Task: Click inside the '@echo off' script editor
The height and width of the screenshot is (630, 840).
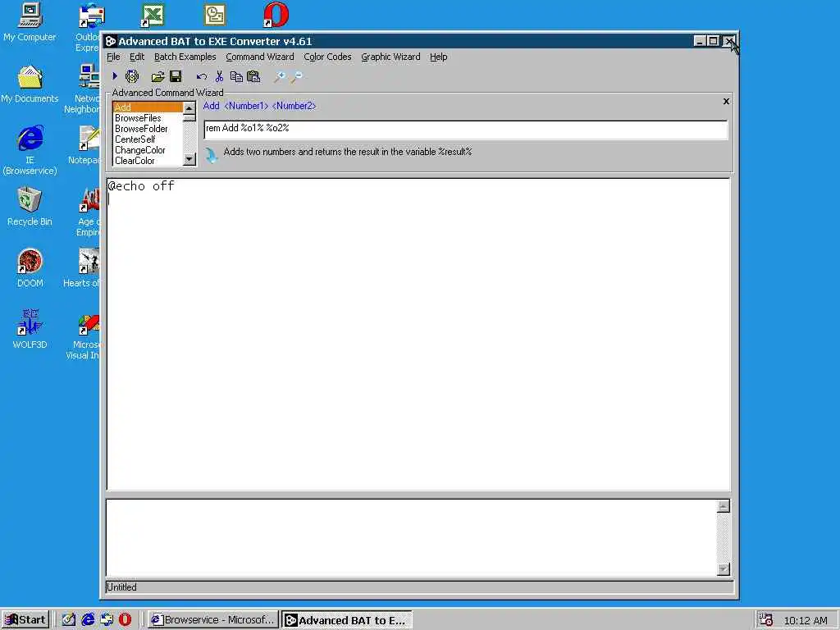Action: pyautogui.click(x=418, y=335)
